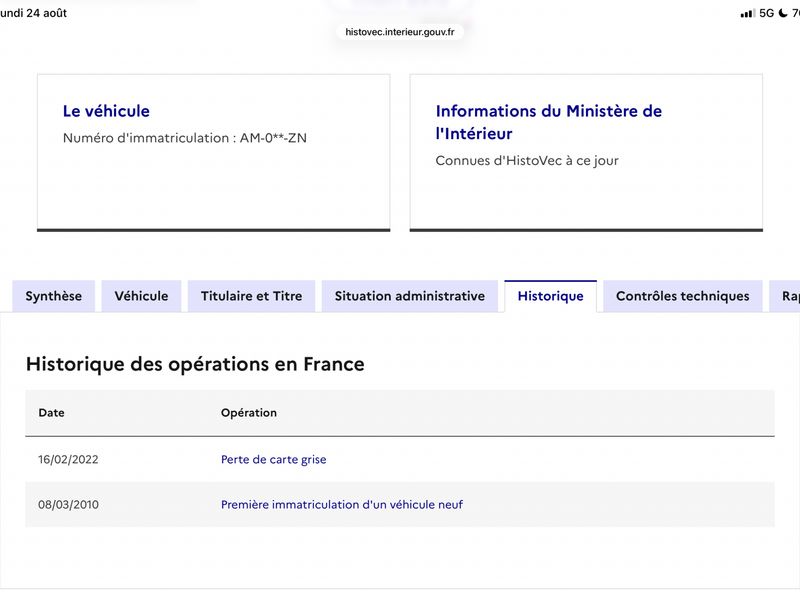Select the Situation administrative tab

point(410,296)
